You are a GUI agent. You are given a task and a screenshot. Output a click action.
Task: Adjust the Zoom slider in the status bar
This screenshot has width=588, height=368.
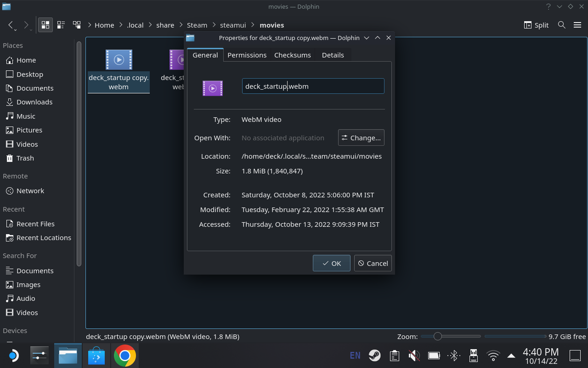click(438, 336)
